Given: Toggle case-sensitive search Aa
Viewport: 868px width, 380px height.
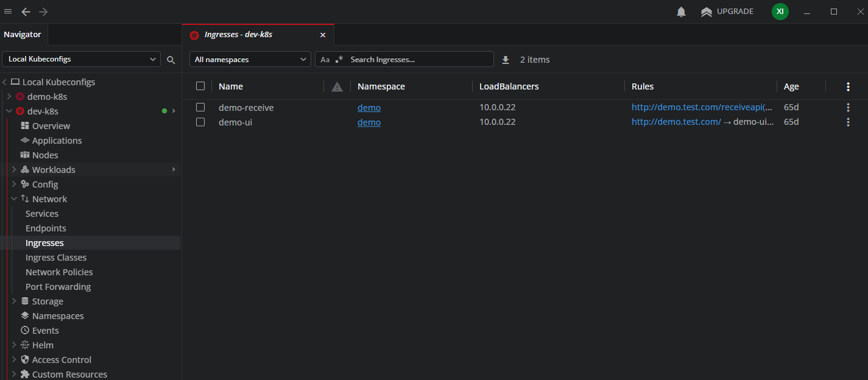Looking at the screenshot, I should pyautogui.click(x=325, y=60).
